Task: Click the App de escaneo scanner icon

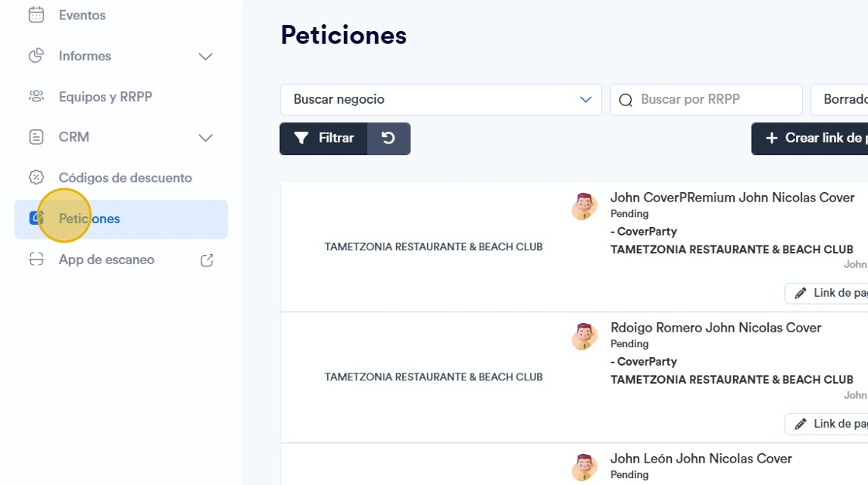Action: [x=36, y=260]
